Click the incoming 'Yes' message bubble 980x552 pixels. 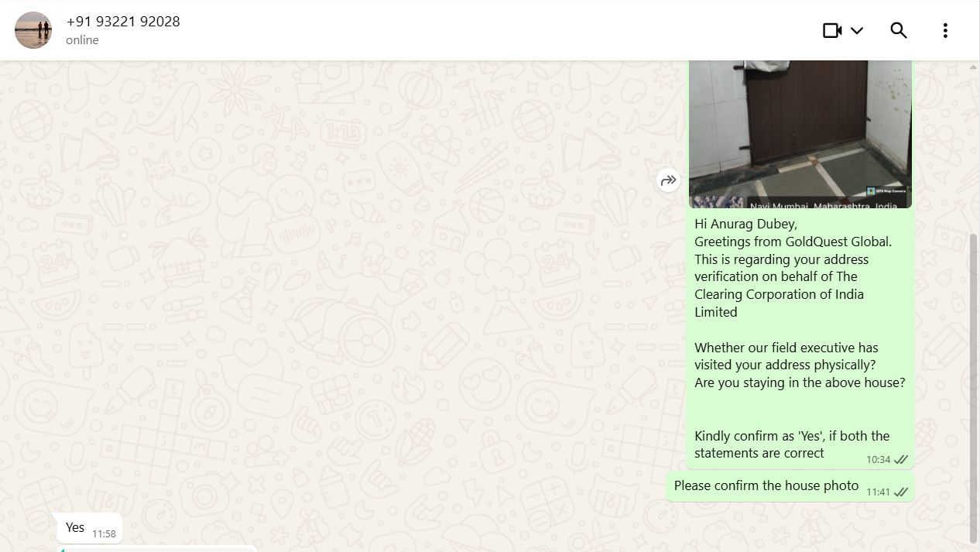[x=90, y=528]
